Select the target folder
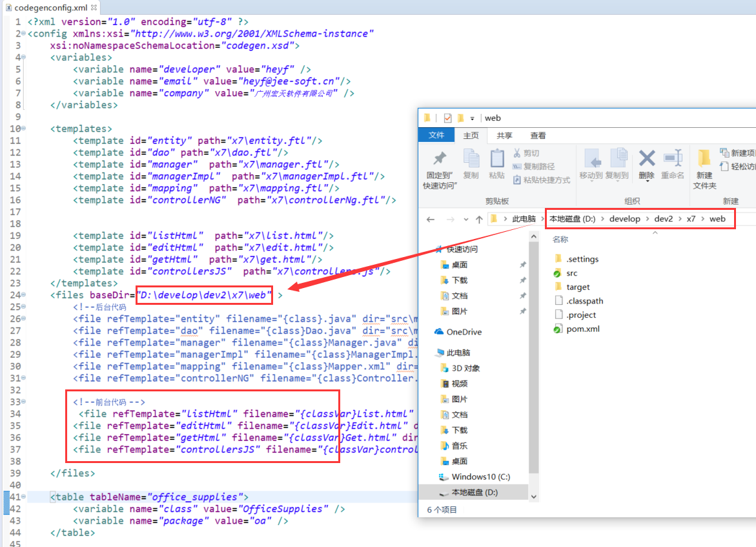Screen dimensions: 756x547 (x=572, y=287)
